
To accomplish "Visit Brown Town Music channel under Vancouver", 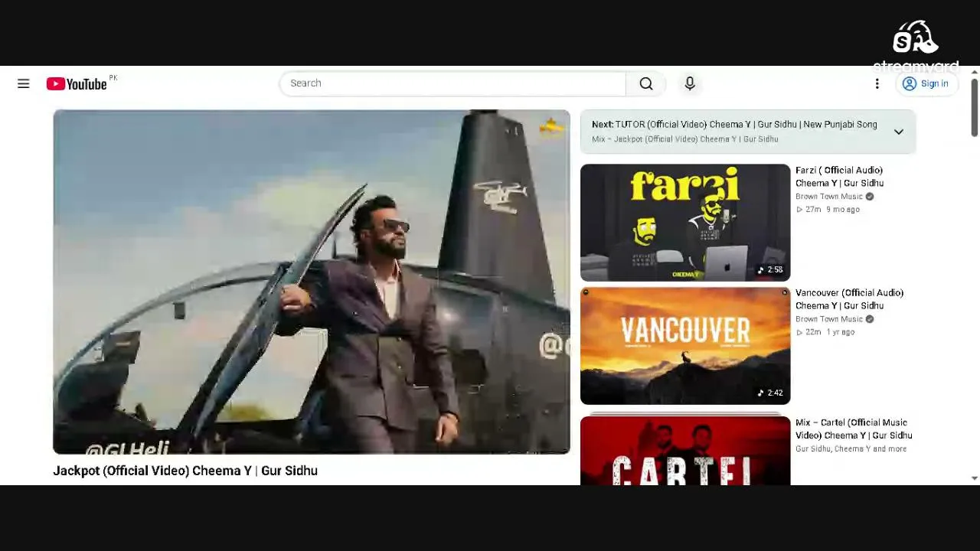I will click(829, 319).
